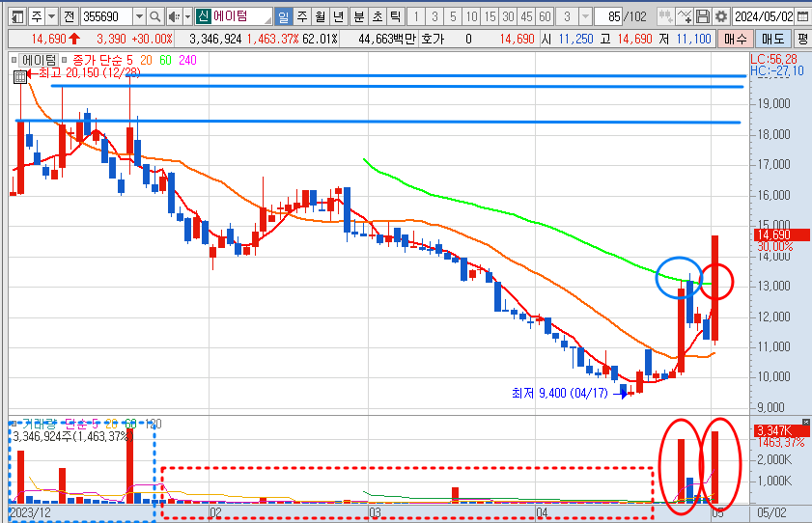Click the 매도 sell button
This screenshot has height=523, width=812.
click(773, 39)
